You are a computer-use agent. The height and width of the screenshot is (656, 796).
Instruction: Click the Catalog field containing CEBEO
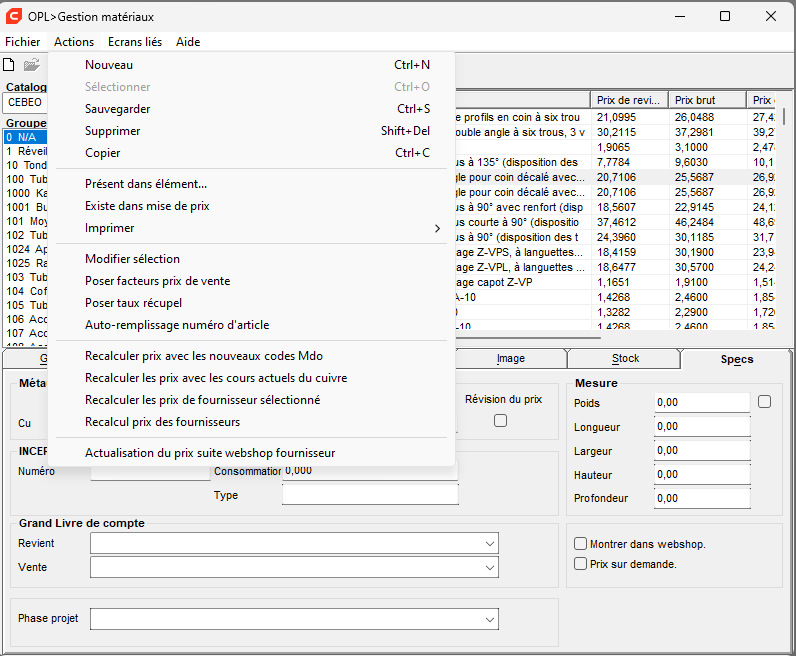point(25,102)
